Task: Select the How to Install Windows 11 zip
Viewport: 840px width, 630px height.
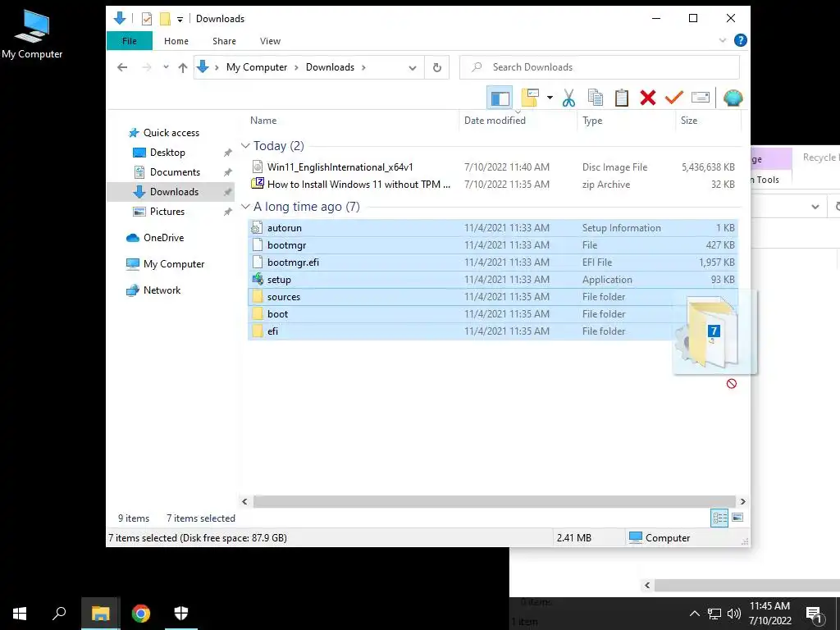Action: click(x=493, y=185)
